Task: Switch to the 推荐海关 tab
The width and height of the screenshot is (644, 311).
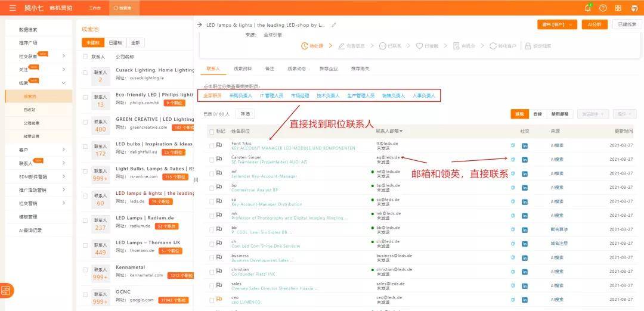Action: (360, 69)
